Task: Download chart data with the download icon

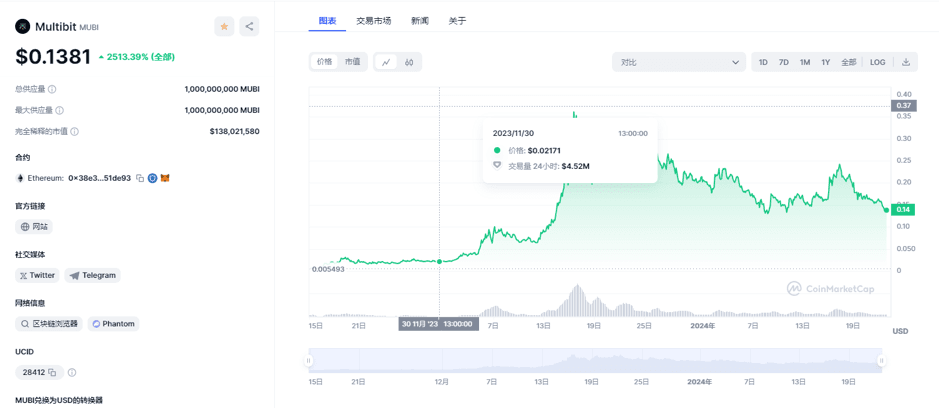Action: 906,62
